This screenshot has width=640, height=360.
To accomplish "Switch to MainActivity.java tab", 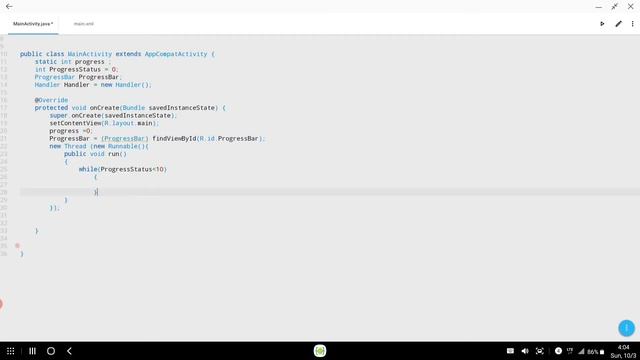I will point(33,24).
